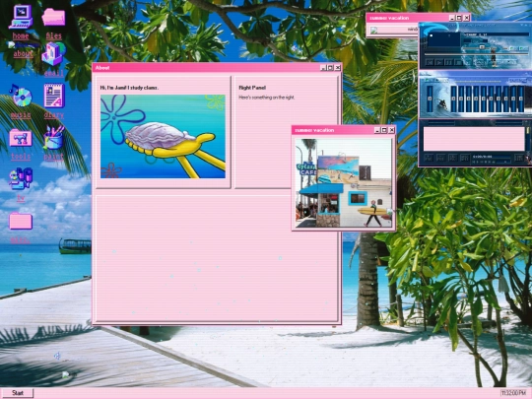Close the front summer vacation photo window

pos(391,130)
